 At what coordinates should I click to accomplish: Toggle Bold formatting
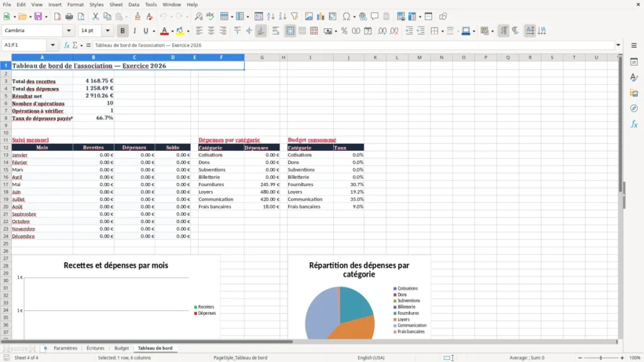(x=123, y=31)
